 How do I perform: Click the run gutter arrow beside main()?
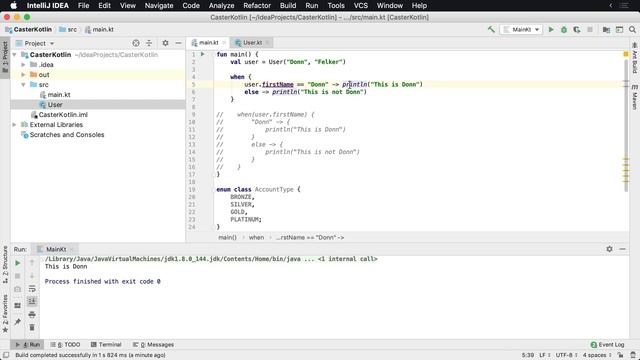tap(202, 54)
